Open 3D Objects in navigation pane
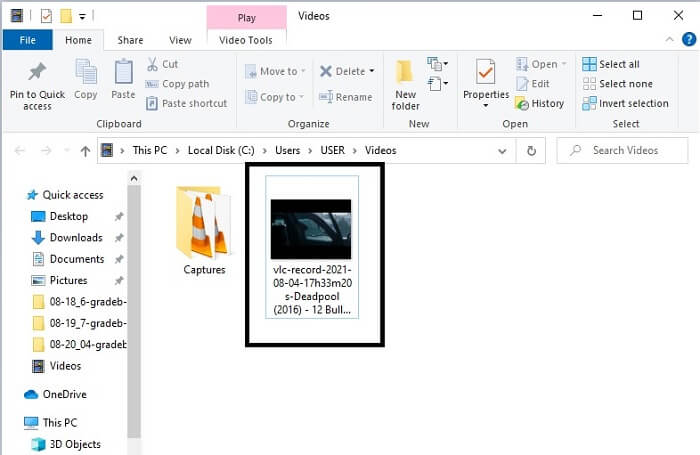 click(x=66, y=444)
